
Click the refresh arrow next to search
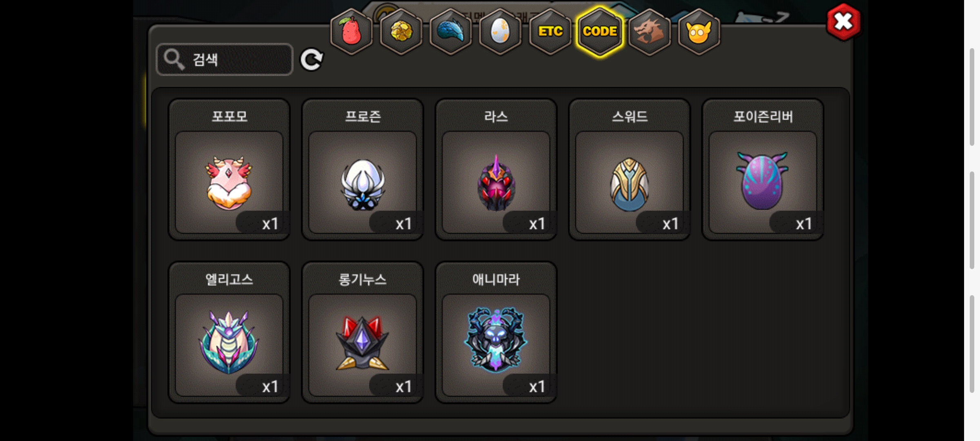[312, 60]
